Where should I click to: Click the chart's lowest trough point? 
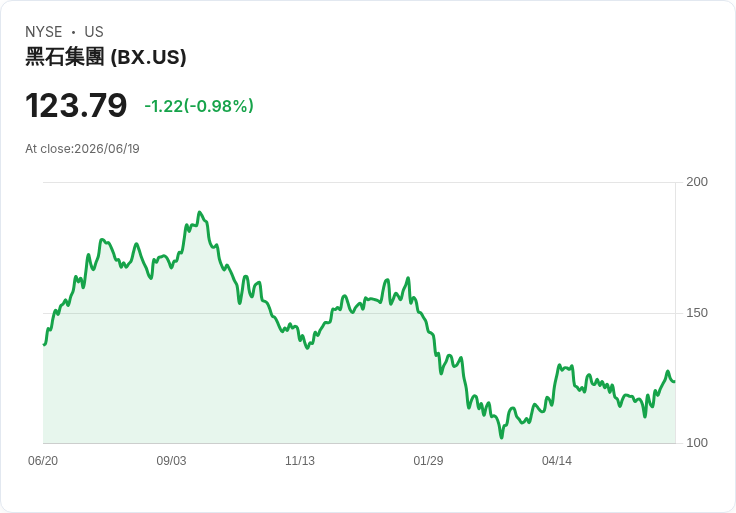[502, 437]
